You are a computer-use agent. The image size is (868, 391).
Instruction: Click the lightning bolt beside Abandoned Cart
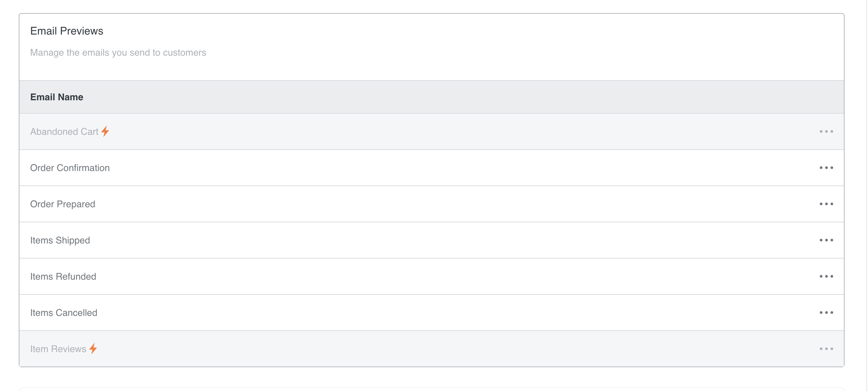pyautogui.click(x=105, y=131)
